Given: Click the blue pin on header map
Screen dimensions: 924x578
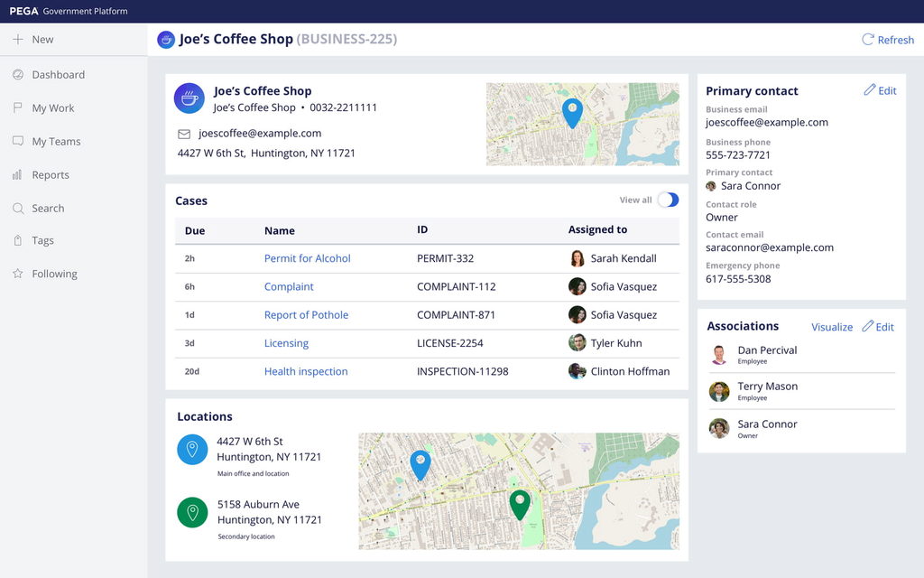Looking at the screenshot, I should tap(572, 112).
